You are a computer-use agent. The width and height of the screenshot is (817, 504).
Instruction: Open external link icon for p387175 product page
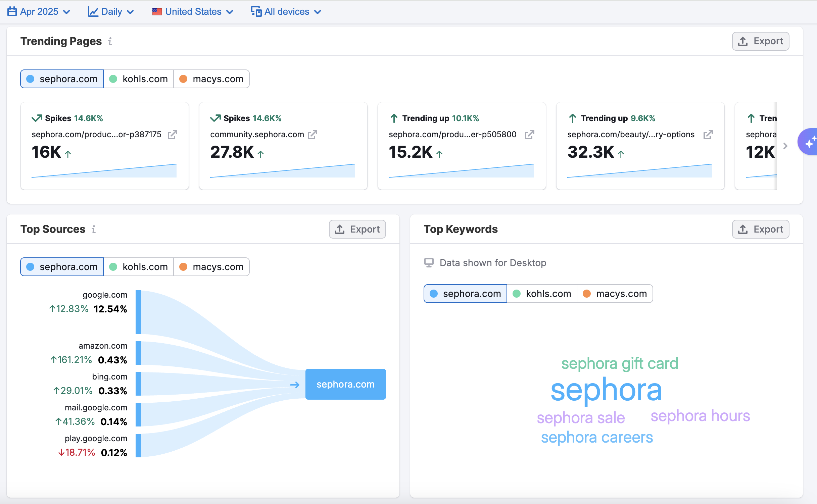point(172,135)
